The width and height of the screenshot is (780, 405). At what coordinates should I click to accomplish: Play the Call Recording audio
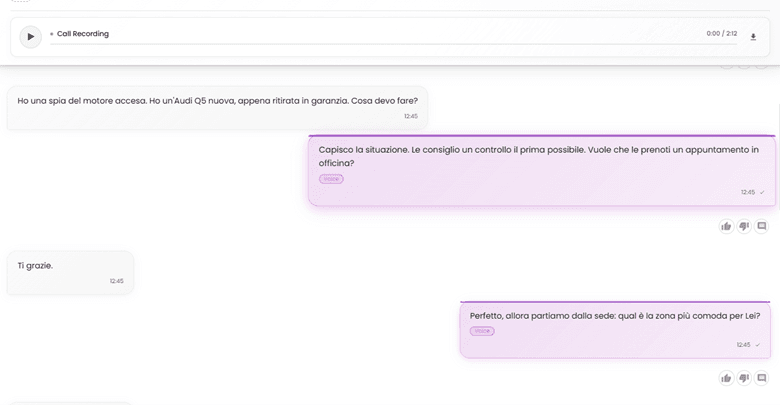pyautogui.click(x=30, y=36)
